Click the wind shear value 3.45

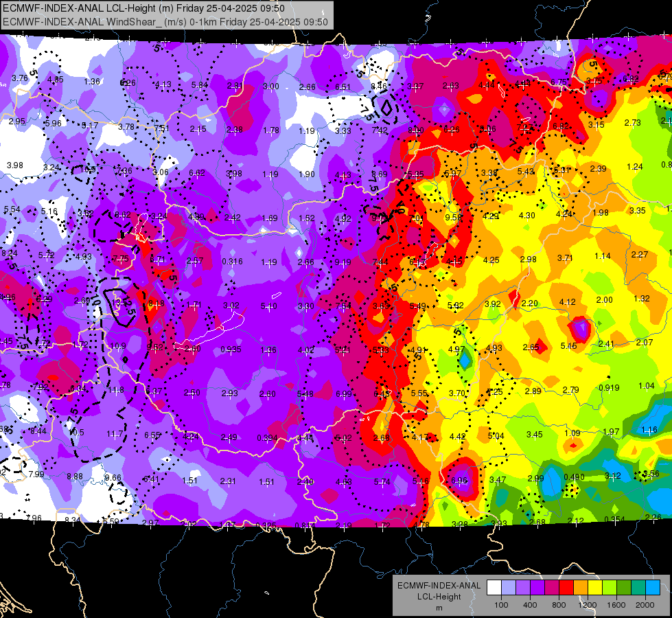point(535,435)
